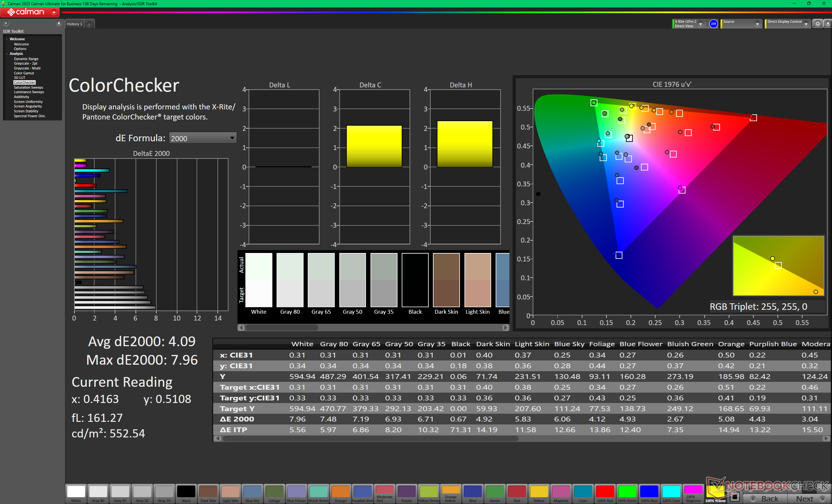The height and width of the screenshot is (504, 832).
Task: Open the Calman logo main menu
Action: (30, 12)
